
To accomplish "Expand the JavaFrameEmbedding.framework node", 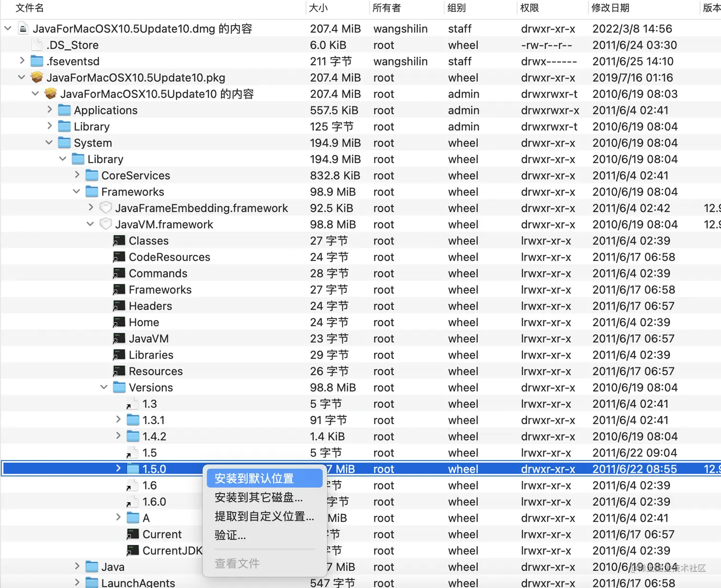I will [91, 207].
